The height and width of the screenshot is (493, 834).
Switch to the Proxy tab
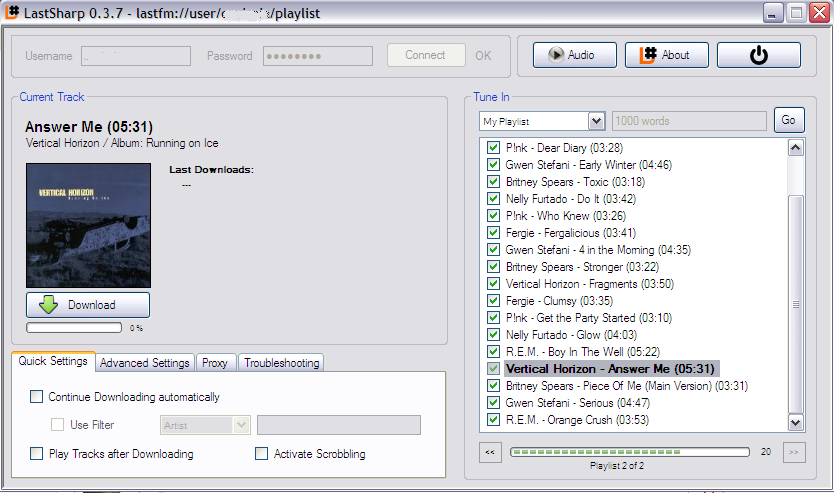[x=215, y=363]
